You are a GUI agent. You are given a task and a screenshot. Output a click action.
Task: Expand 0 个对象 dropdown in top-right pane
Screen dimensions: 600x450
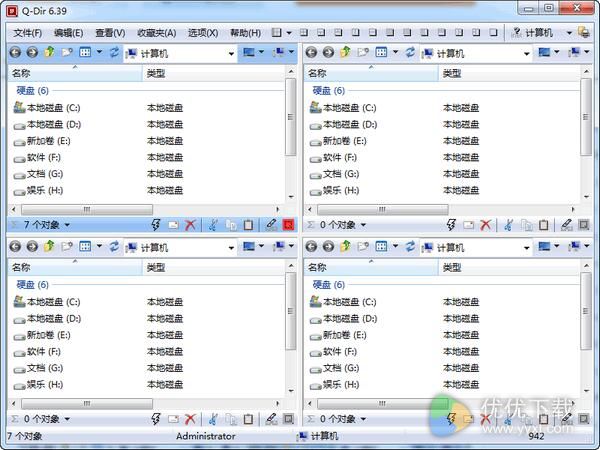[363, 225]
